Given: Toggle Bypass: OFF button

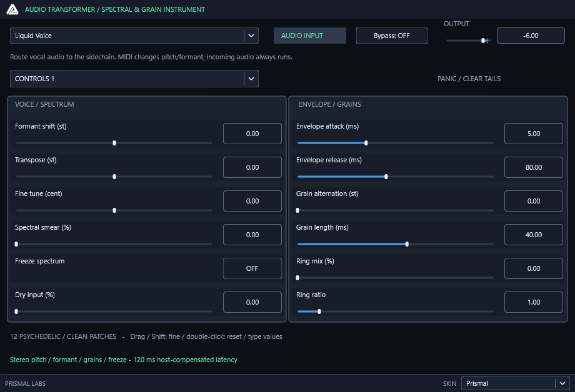Looking at the screenshot, I should tap(392, 36).
